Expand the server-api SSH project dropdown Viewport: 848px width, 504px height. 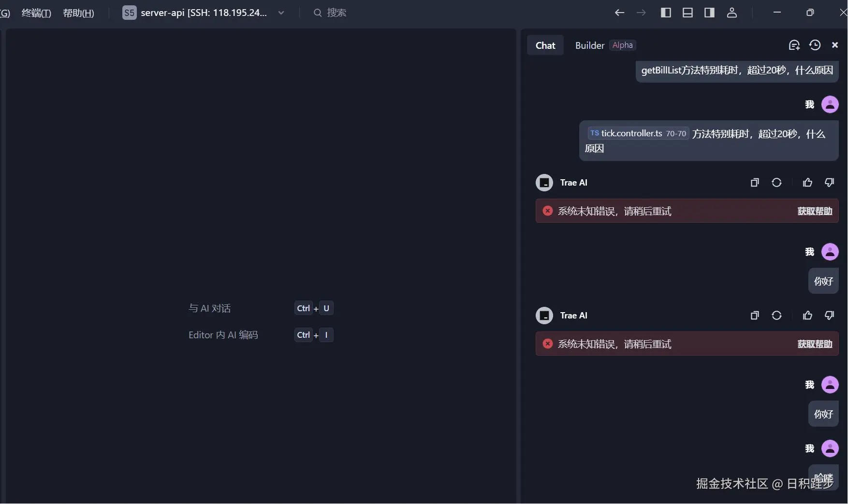[281, 13]
